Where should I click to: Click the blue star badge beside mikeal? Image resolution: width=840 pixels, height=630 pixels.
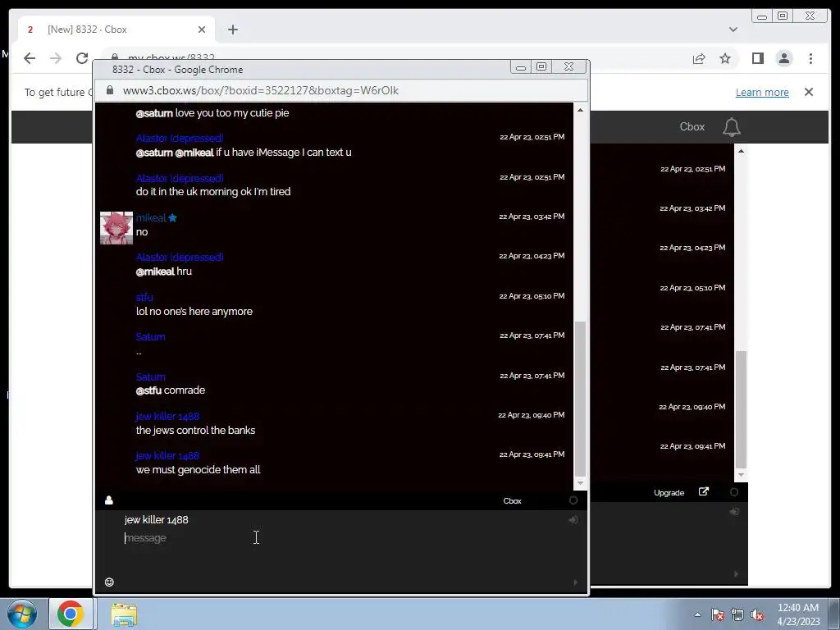click(x=172, y=217)
